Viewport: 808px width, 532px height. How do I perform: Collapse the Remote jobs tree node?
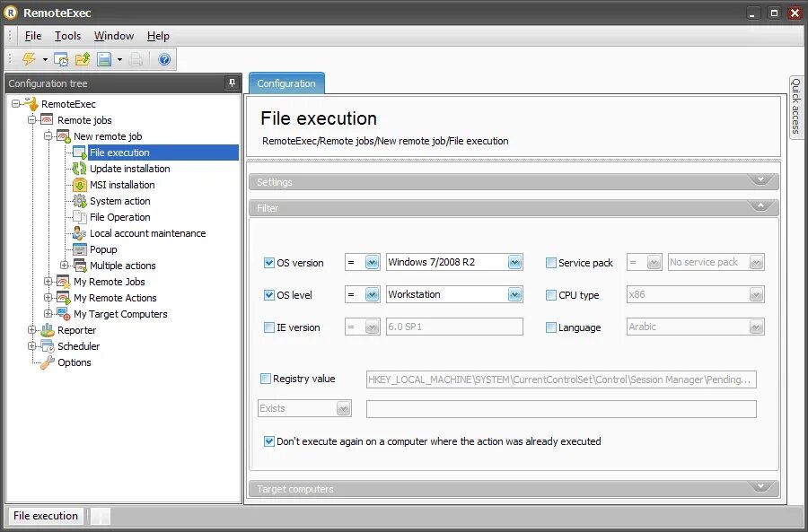tap(32, 120)
